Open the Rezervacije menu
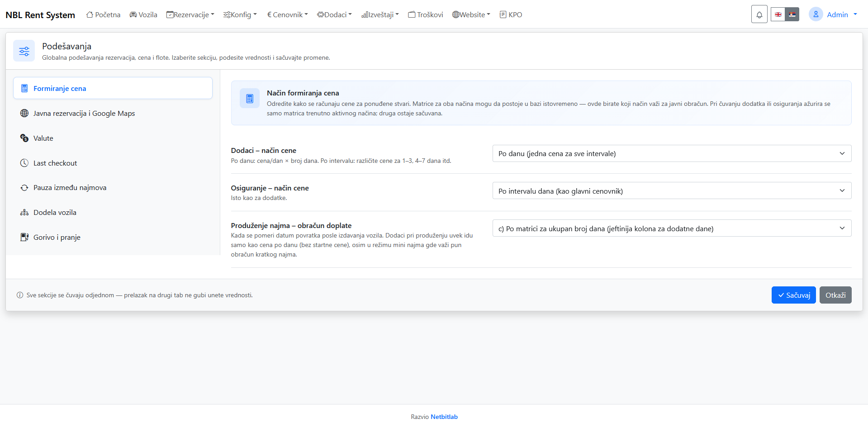The image size is (868, 428). tap(190, 14)
